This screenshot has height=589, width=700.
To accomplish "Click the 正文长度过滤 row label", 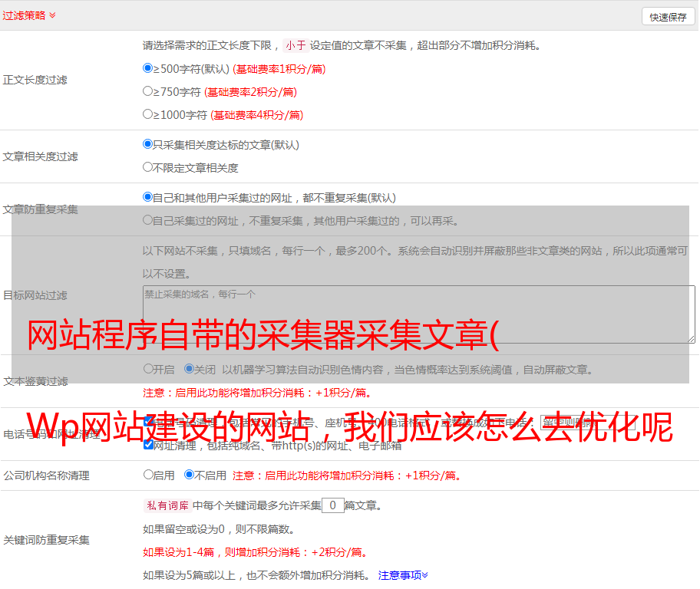I will pyautogui.click(x=35, y=80).
